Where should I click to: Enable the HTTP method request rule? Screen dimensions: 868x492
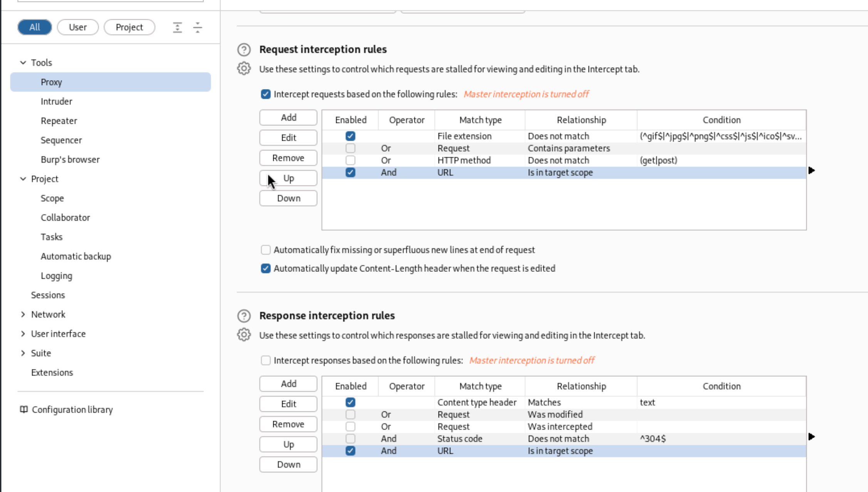point(350,160)
